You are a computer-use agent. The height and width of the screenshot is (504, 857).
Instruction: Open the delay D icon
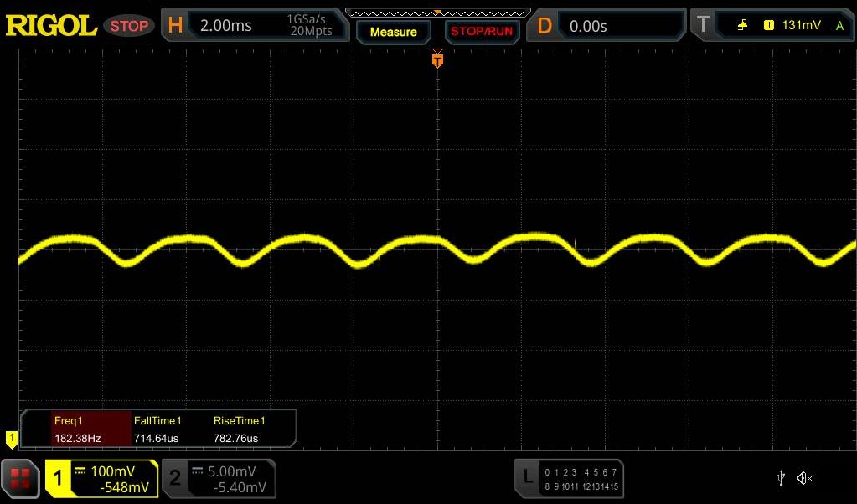pos(545,26)
